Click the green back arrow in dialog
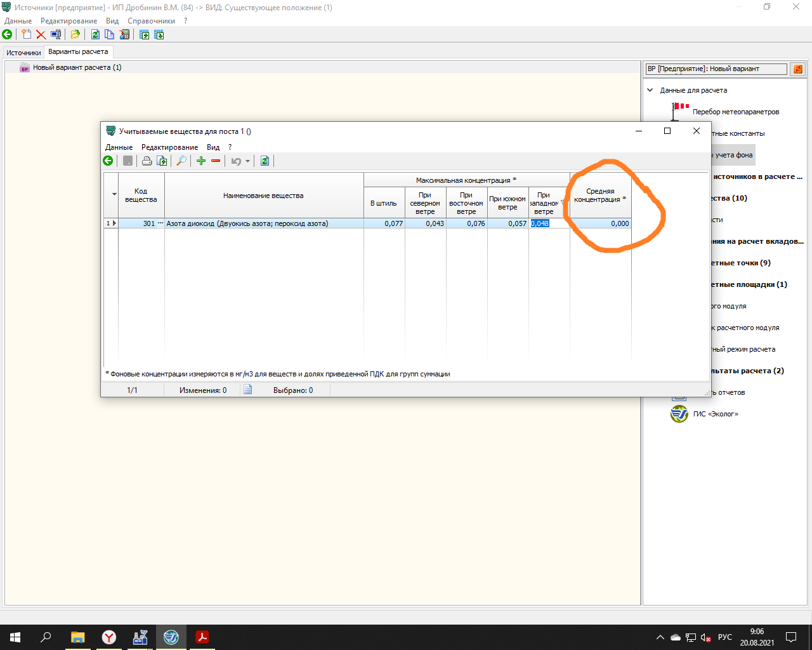Image resolution: width=812 pixels, height=650 pixels. (x=108, y=161)
